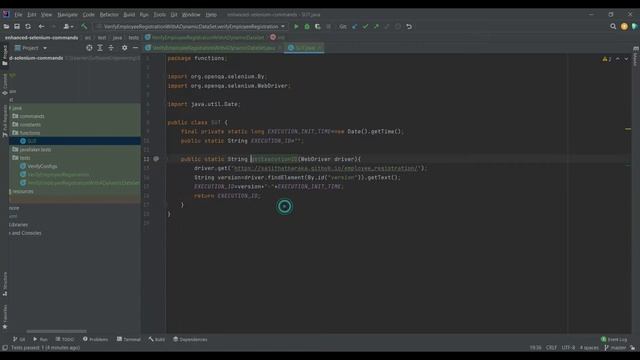640x360 pixels.
Task: Open Project panel settings gear
Action: pos(124,48)
